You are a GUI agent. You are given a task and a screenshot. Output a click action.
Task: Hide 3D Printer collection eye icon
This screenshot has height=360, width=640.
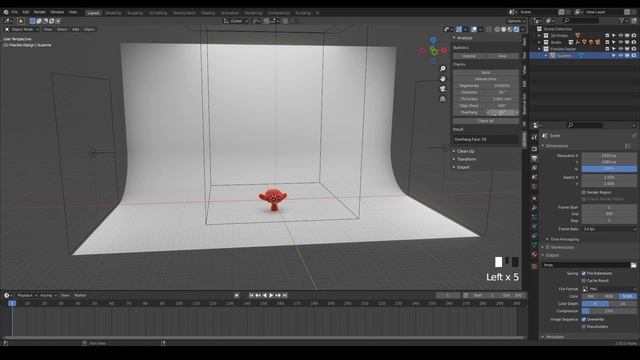pyautogui.click(x=621, y=36)
